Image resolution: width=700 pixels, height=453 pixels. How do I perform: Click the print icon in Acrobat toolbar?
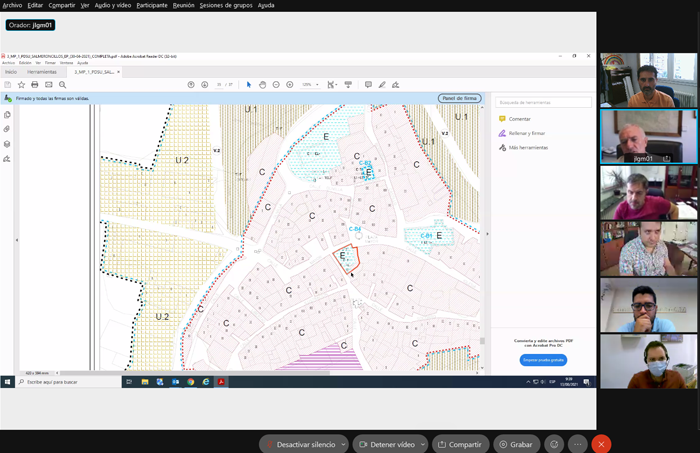coord(34,85)
